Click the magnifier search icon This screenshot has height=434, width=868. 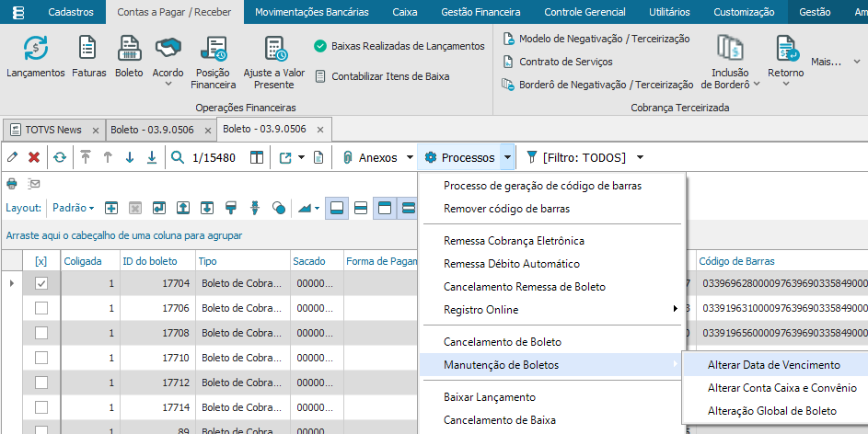click(x=178, y=157)
